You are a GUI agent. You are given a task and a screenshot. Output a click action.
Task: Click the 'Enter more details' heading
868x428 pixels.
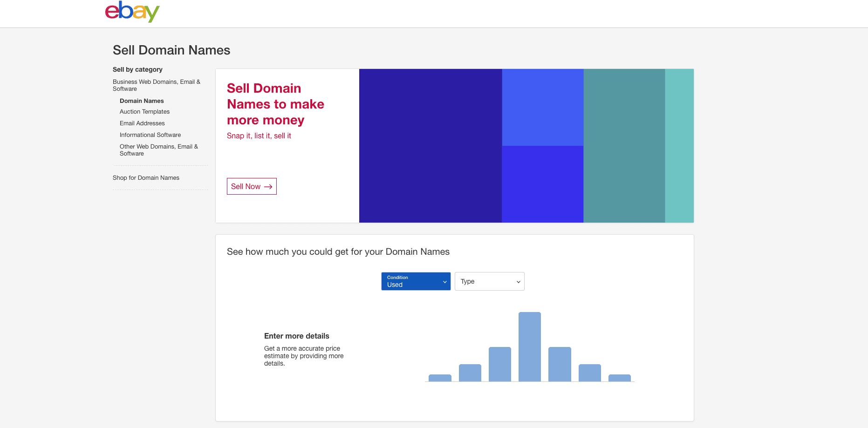click(297, 336)
